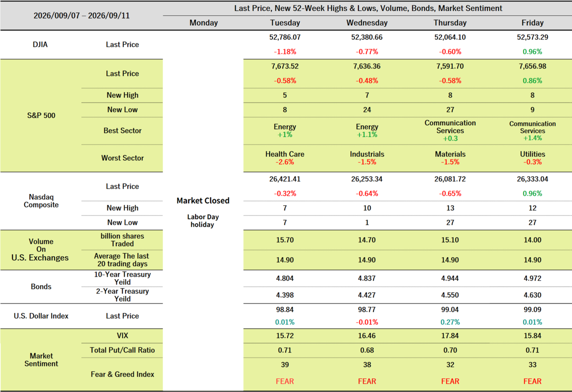Select the Wednesday column header

pyautogui.click(x=367, y=23)
